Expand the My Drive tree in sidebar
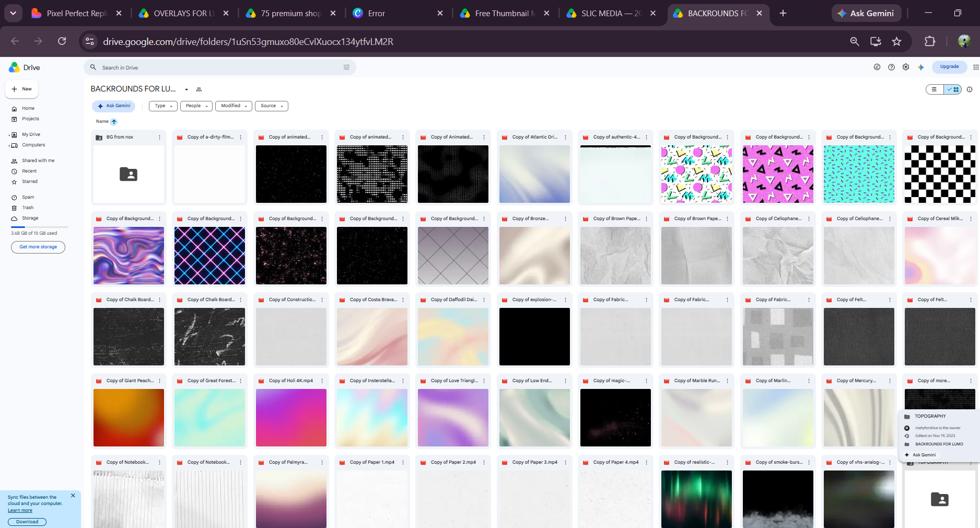The height and width of the screenshot is (528, 980). coord(9,135)
